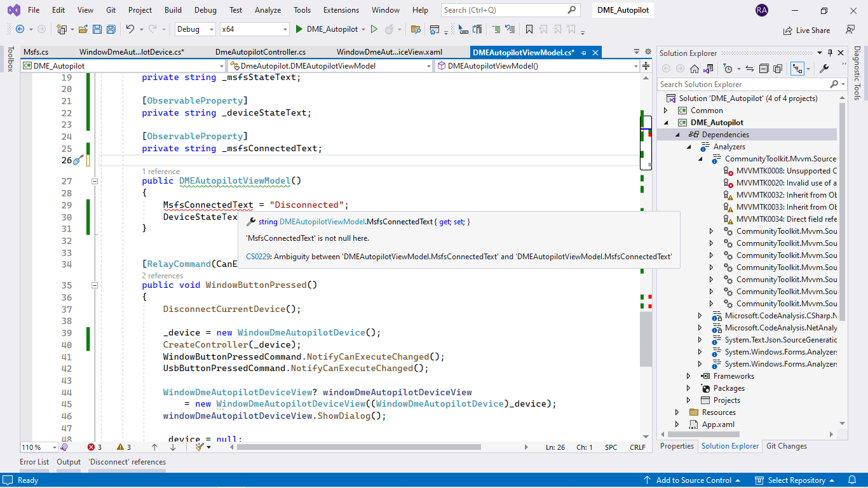Open the Build menu
The width and height of the screenshot is (868, 488).
pyautogui.click(x=172, y=10)
